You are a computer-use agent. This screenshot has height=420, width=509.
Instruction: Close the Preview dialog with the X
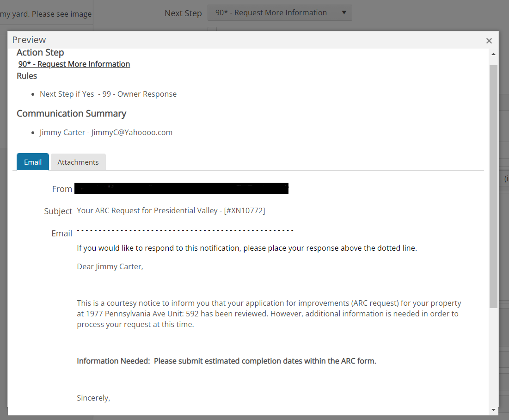(x=489, y=41)
